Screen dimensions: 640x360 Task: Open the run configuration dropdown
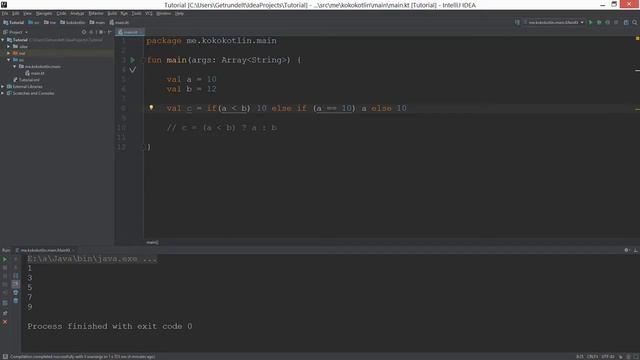click(x=554, y=22)
